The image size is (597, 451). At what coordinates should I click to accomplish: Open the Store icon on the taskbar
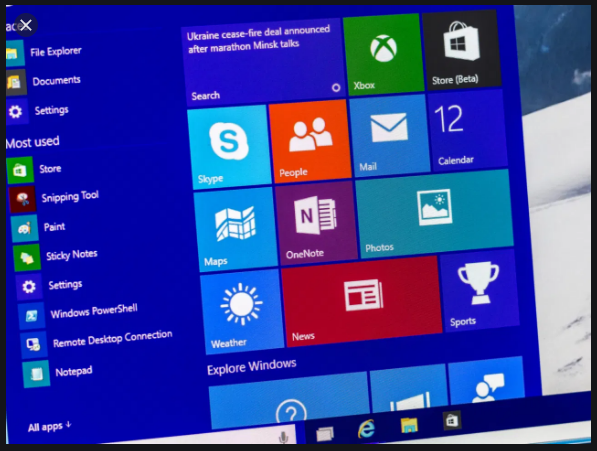click(452, 420)
